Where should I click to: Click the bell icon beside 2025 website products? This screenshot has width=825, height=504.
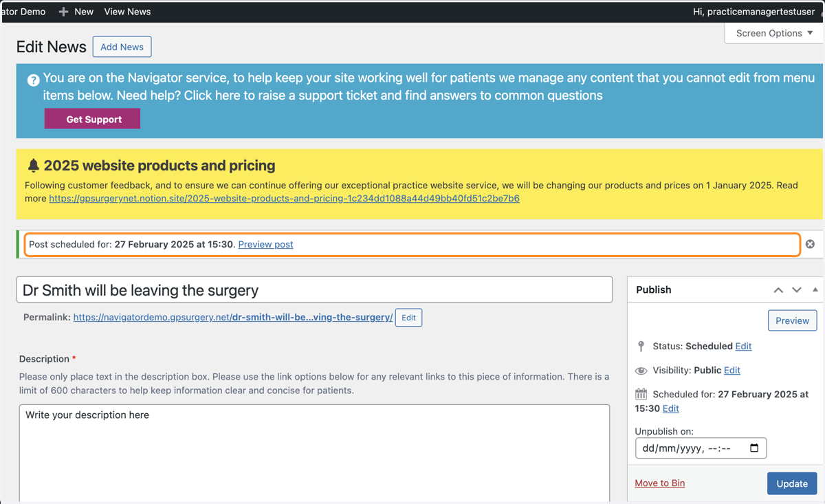33,166
